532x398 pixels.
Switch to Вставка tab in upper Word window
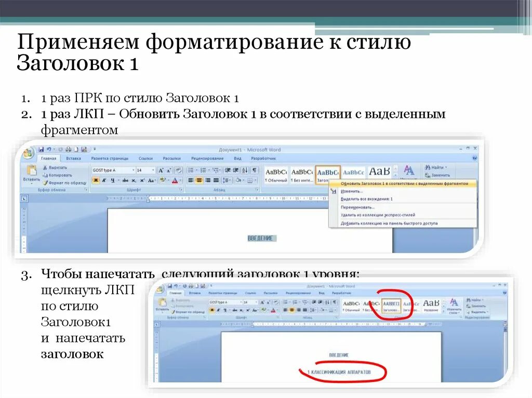coord(73,158)
